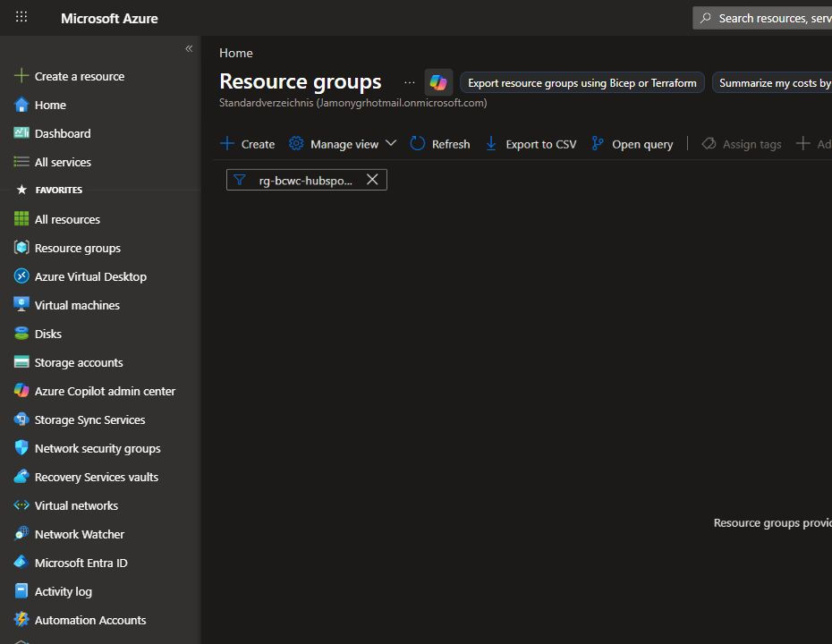Image resolution: width=832 pixels, height=644 pixels.
Task: Click the Standardverzeichnis directory subtitle text
Action: 352,102
